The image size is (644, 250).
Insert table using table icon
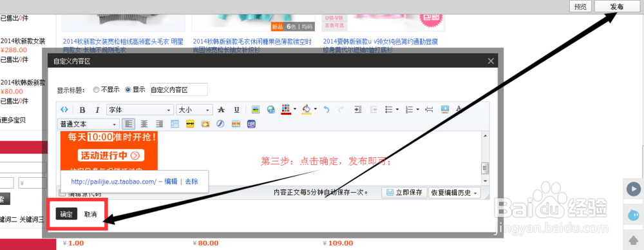pyautogui.click(x=175, y=124)
